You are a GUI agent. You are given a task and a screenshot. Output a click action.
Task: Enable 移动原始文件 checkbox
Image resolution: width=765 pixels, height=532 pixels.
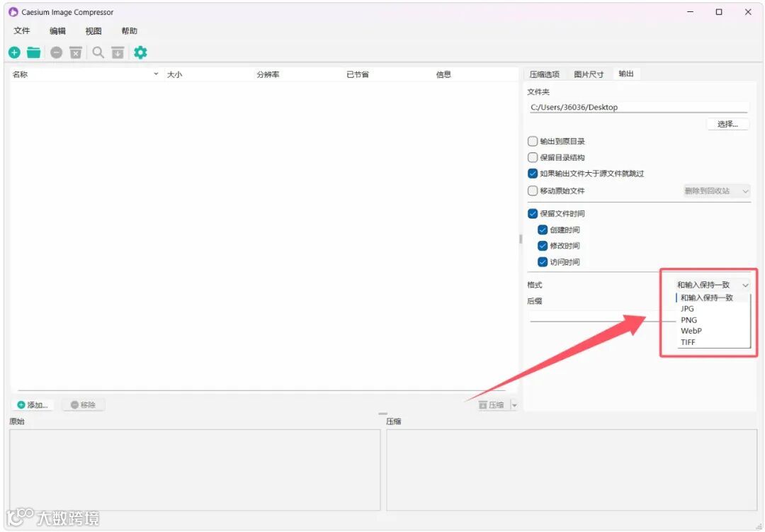click(x=533, y=191)
